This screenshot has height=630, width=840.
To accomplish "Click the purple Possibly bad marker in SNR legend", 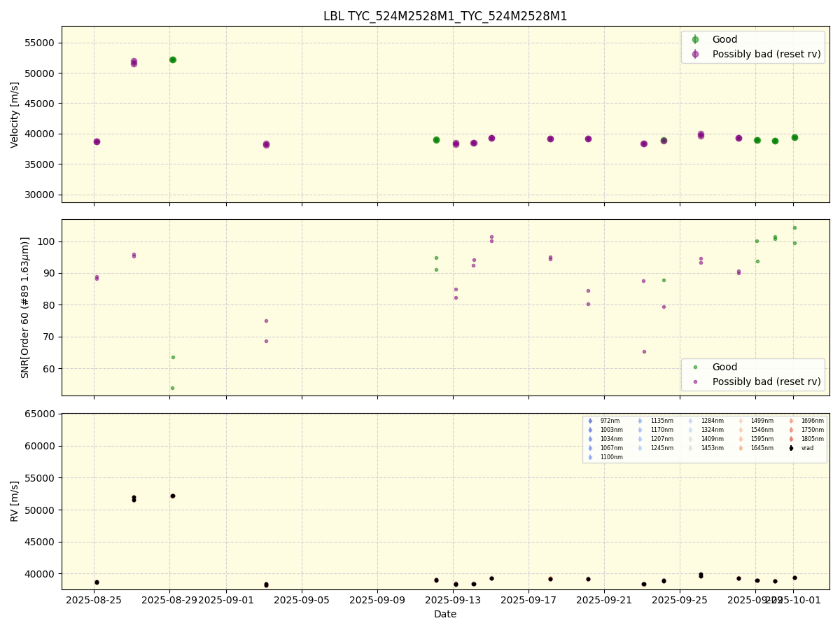I will (695, 381).
